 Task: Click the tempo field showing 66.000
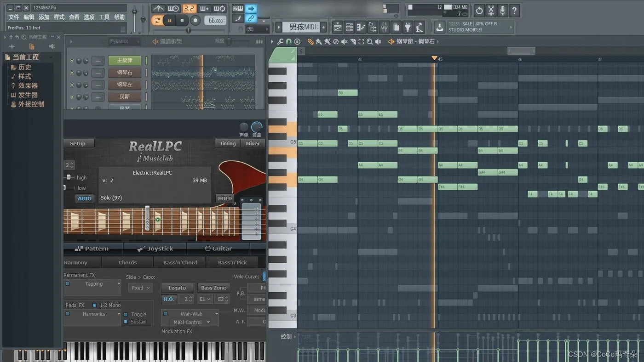coord(215,21)
